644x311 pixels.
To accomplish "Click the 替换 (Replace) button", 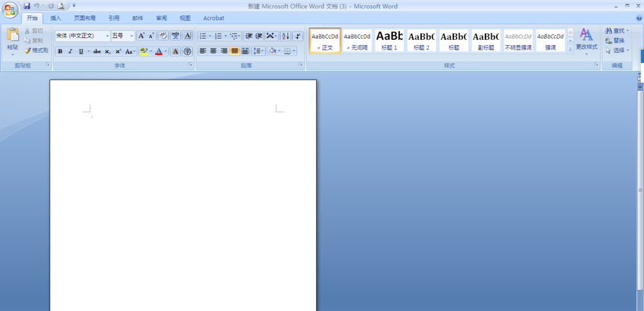I will pos(618,41).
